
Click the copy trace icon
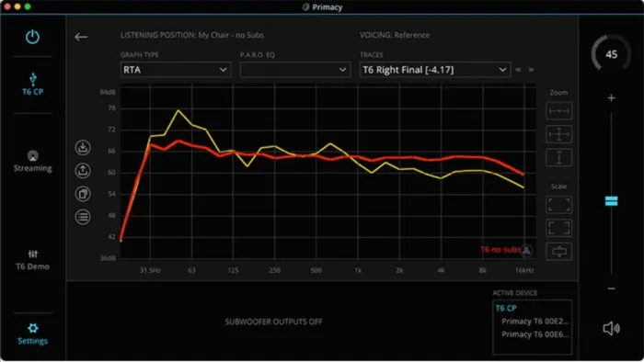(x=83, y=194)
